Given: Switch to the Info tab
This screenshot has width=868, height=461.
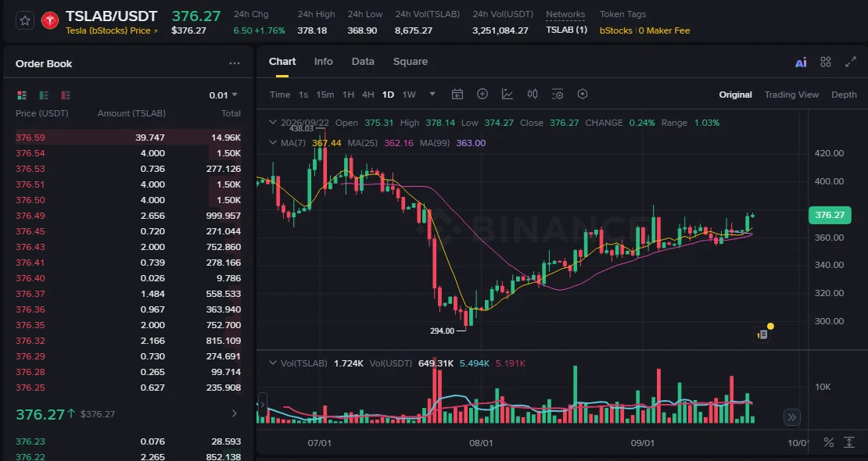Looking at the screenshot, I should 323,62.
